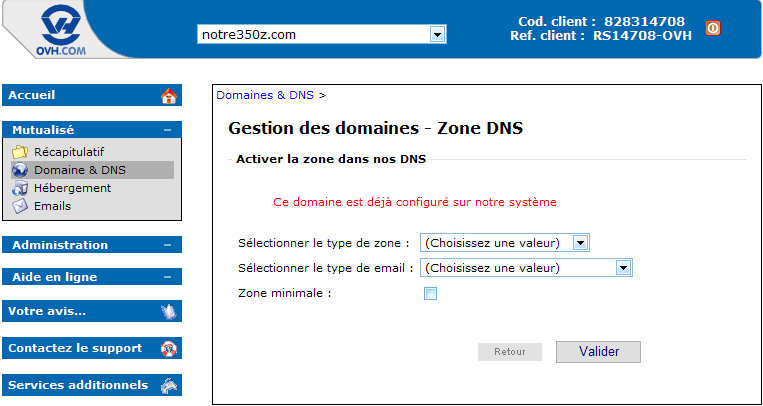
Task: Expand the Administration menu section
Action: (168, 245)
